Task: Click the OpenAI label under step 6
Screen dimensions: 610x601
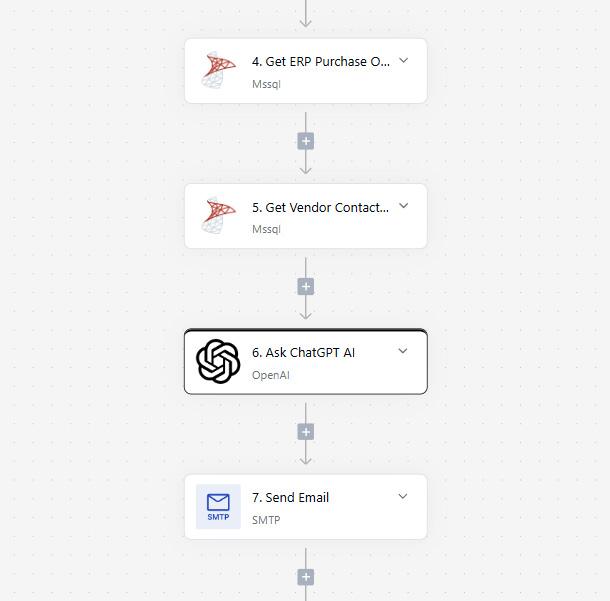Action: (x=271, y=375)
